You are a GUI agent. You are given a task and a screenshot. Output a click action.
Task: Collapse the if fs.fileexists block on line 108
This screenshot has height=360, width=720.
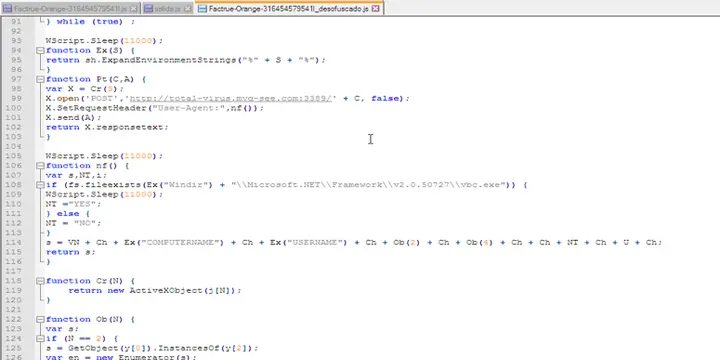40,185
